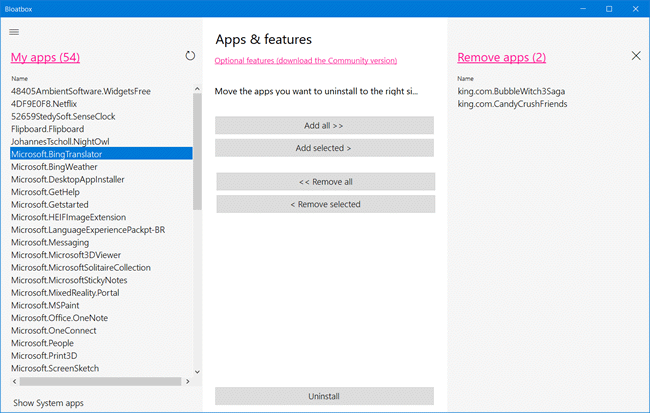Image resolution: width=650 pixels, height=413 pixels.
Task: Select Microsoft.BingTranslator row
Action: [x=101, y=154]
